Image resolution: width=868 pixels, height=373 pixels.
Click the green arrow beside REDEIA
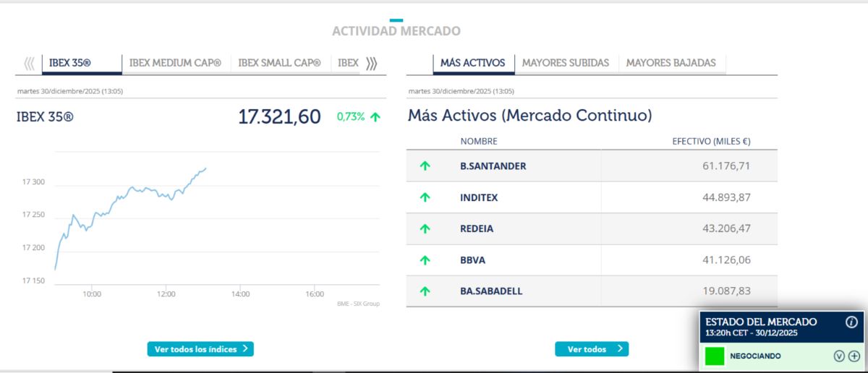coord(425,228)
